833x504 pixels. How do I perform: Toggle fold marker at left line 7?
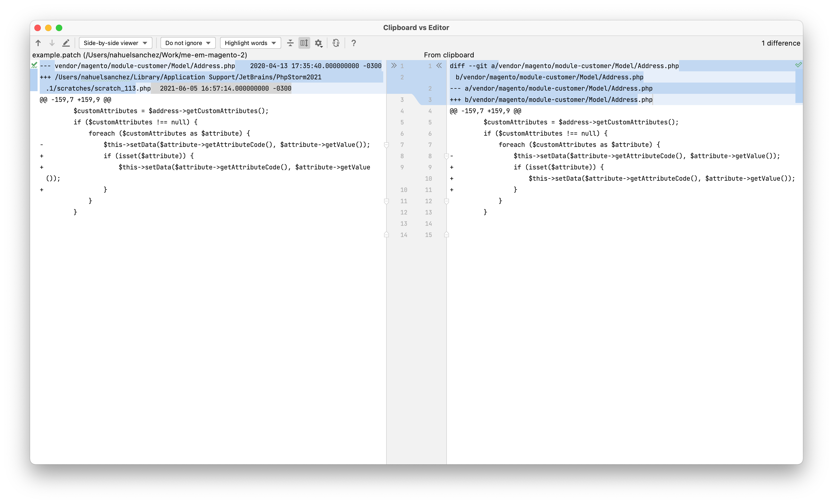[x=386, y=145]
